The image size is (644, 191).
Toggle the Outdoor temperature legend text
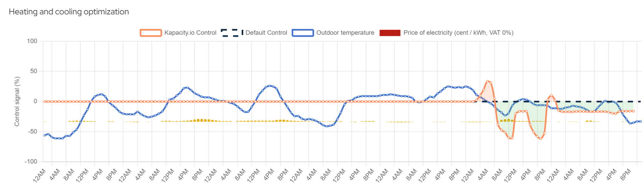pos(345,33)
